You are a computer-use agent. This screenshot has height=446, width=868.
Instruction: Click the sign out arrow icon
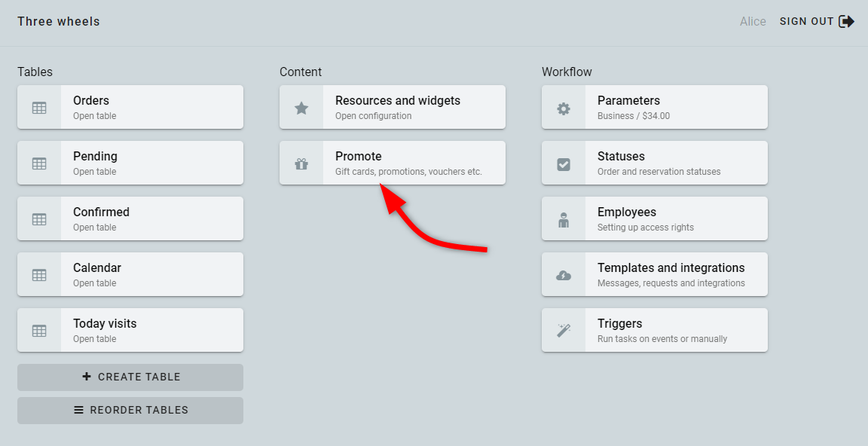[846, 22]
